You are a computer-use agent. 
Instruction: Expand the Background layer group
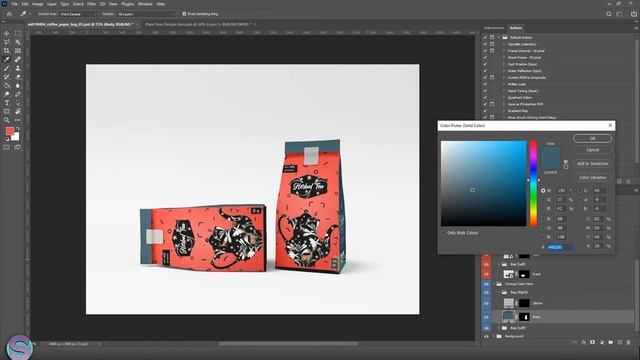point(494,336)
